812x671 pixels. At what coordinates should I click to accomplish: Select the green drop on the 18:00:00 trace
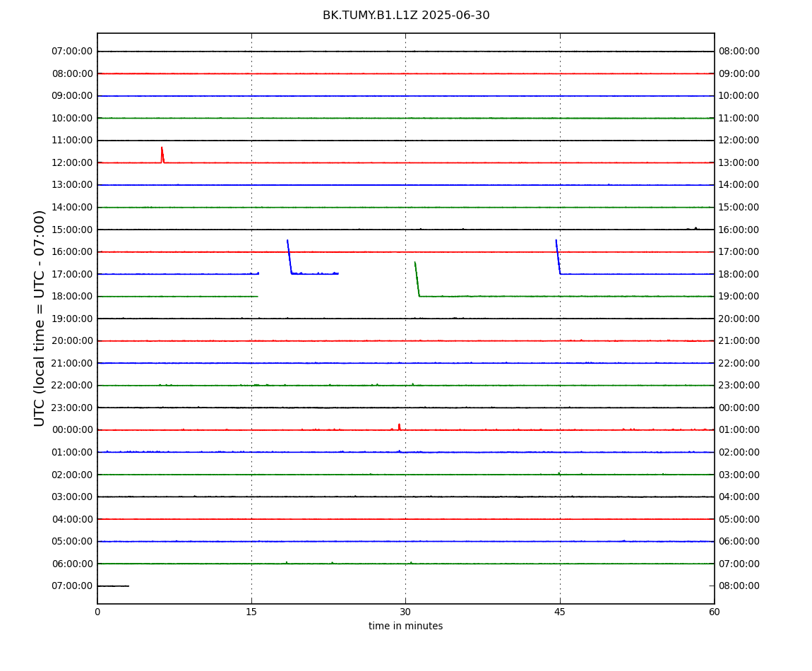coord(417,279)
